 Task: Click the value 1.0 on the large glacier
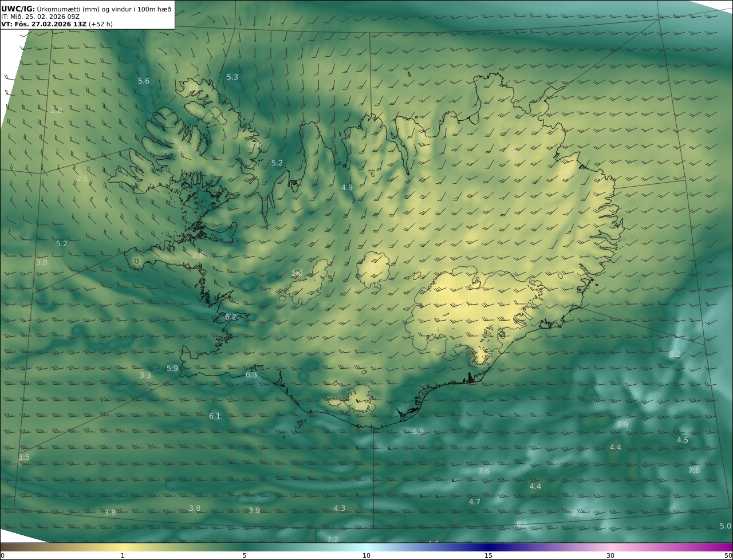pos(459,306)
